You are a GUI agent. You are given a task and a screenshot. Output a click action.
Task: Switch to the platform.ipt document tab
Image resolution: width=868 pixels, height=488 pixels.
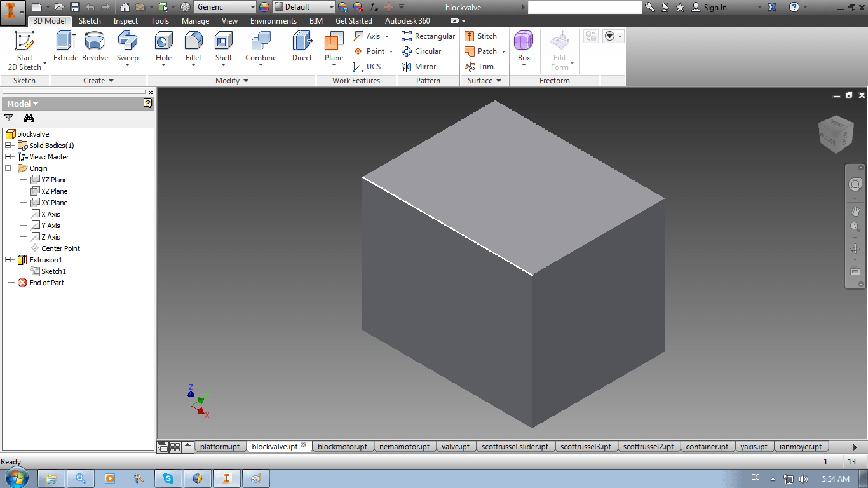pyautogui.click(x=220, y=447)
